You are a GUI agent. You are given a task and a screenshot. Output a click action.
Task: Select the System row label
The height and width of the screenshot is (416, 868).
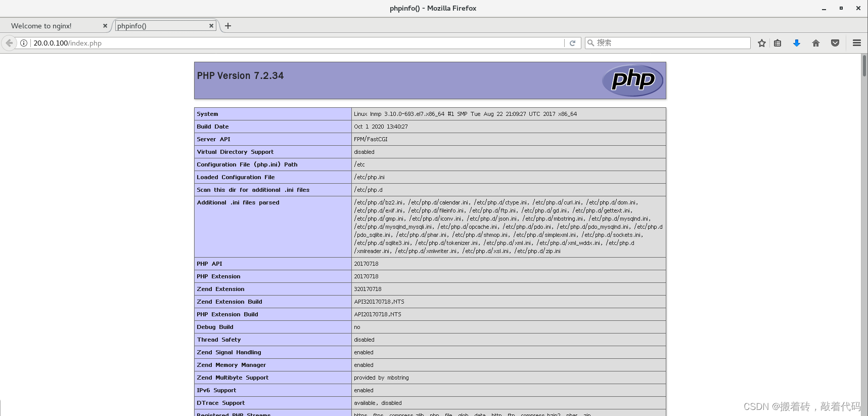coord(207,114)
